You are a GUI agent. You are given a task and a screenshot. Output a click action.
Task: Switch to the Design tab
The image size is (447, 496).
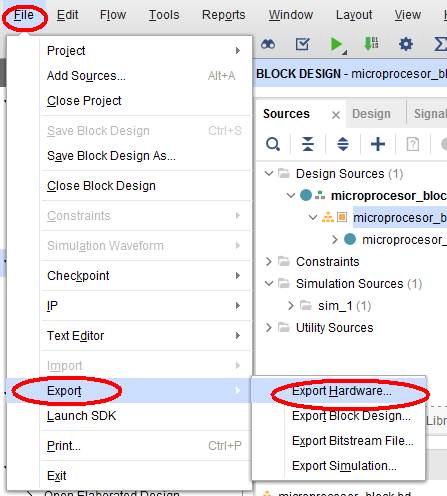pos(371,114)
